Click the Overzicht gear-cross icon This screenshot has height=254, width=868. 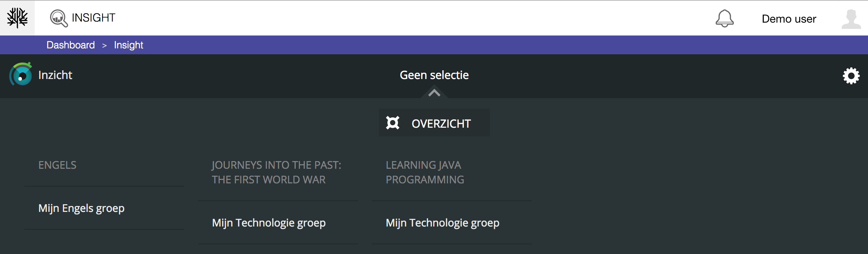coord(393,122)
